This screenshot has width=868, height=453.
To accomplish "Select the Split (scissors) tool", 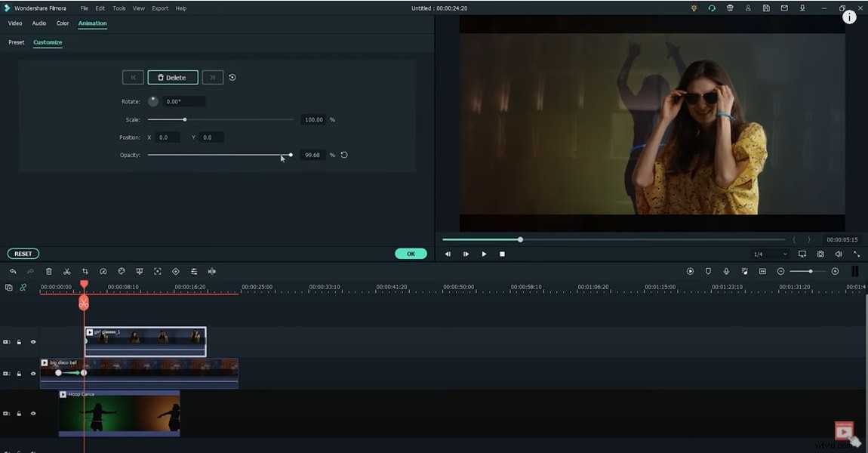I will point(66,271).
